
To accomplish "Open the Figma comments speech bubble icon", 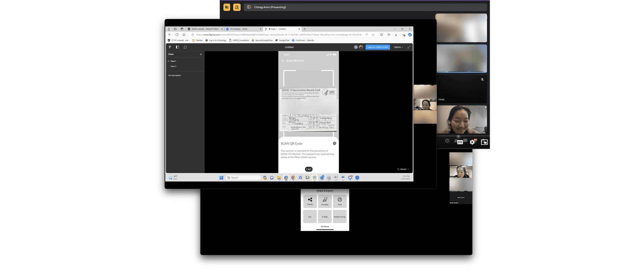I will click(x=185, y=47).
